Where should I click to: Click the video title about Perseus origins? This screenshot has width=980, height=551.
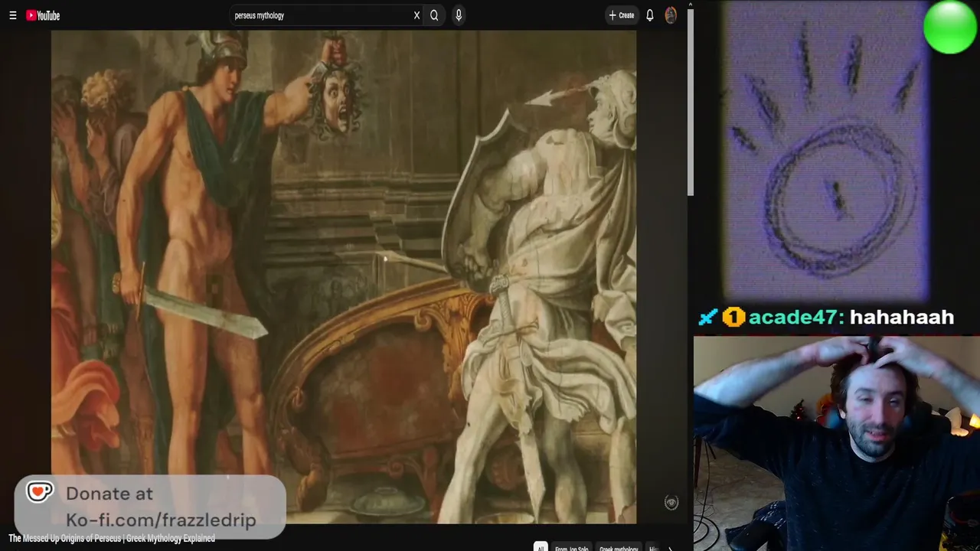pos(112,539)
